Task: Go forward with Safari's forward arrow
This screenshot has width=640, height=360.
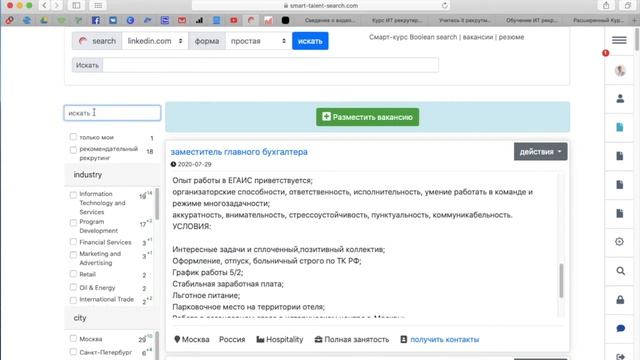Action: [57, 5]
